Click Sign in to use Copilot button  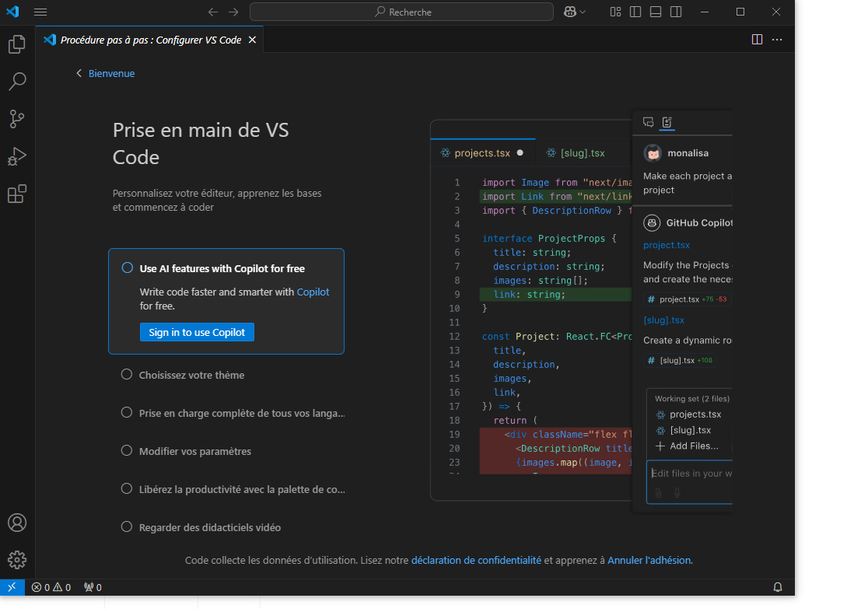pos(197,332)
